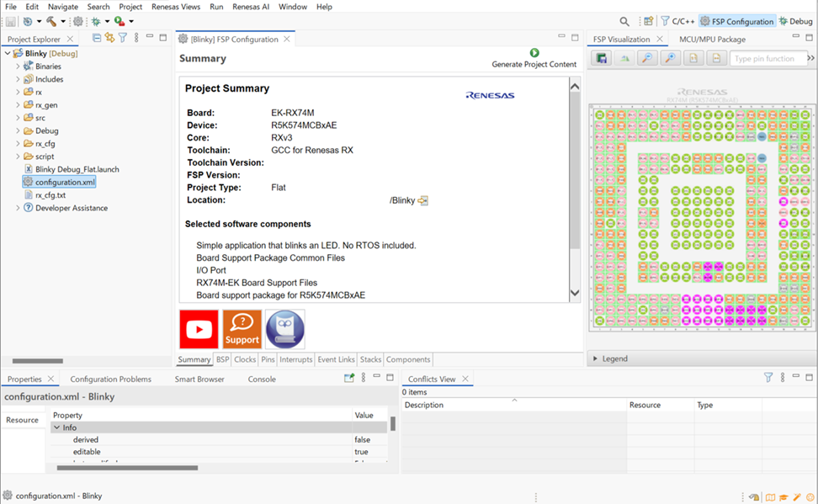Click the Conflicts View filter funnel icon
The width and height of the screenshot is (818, 504).
768,378
